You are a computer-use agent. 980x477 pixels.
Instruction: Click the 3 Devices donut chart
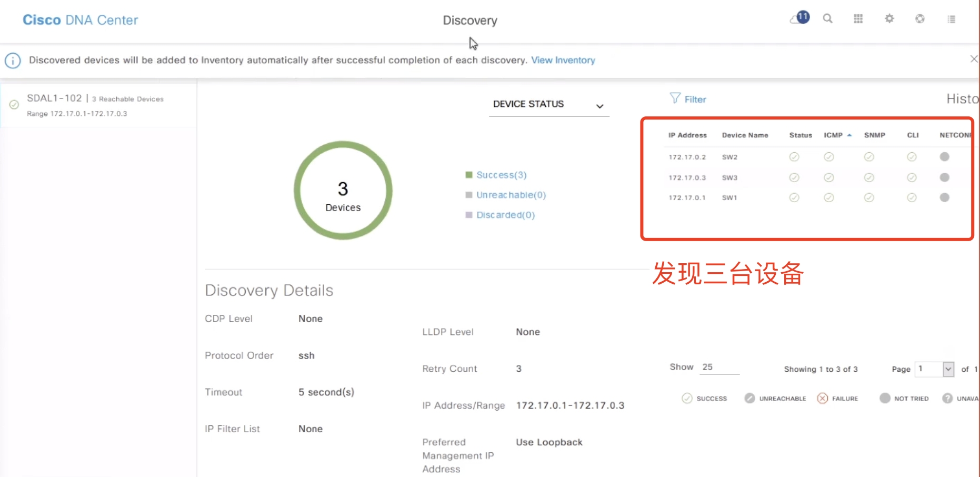pos(343,190)
